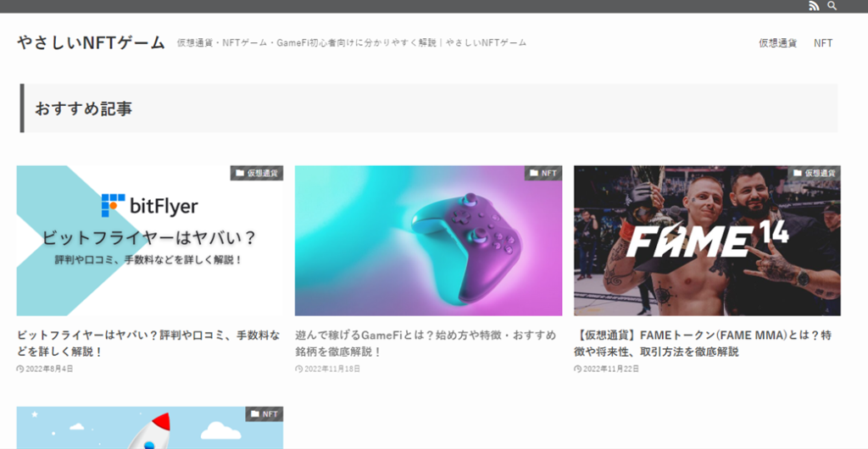
Task: Click NFT category tag on rocket card
Action: [264, 414]
